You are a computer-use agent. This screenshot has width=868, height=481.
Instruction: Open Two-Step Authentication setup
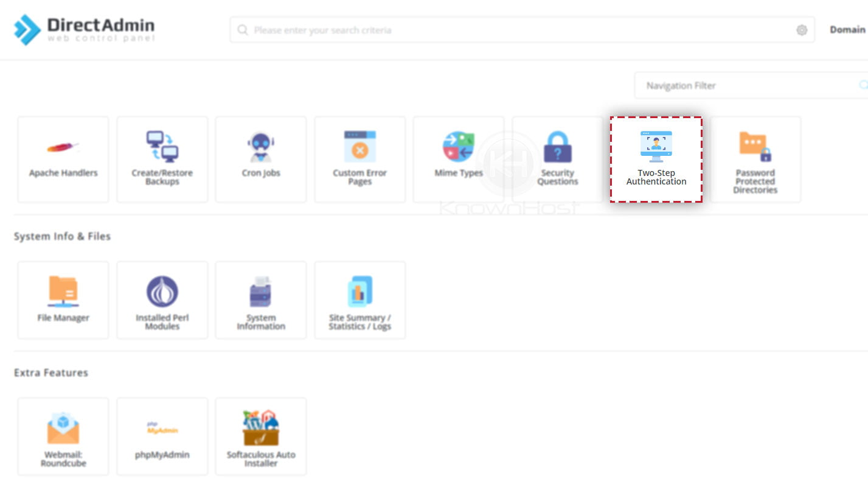pyautogui.click(x=656, y=159)
